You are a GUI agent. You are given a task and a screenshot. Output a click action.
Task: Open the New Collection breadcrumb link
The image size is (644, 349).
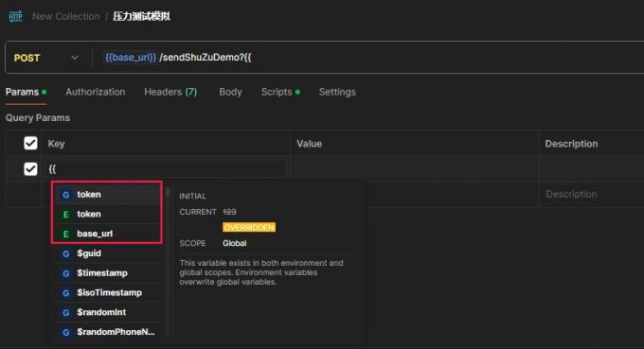(x=66, y=16)
